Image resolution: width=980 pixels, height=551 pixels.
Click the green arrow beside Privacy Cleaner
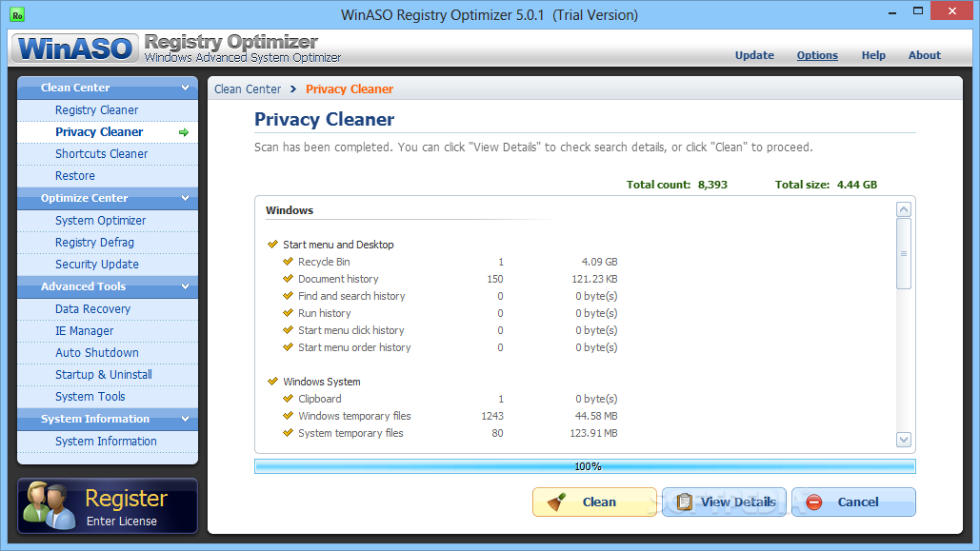[x=184, y=132]
